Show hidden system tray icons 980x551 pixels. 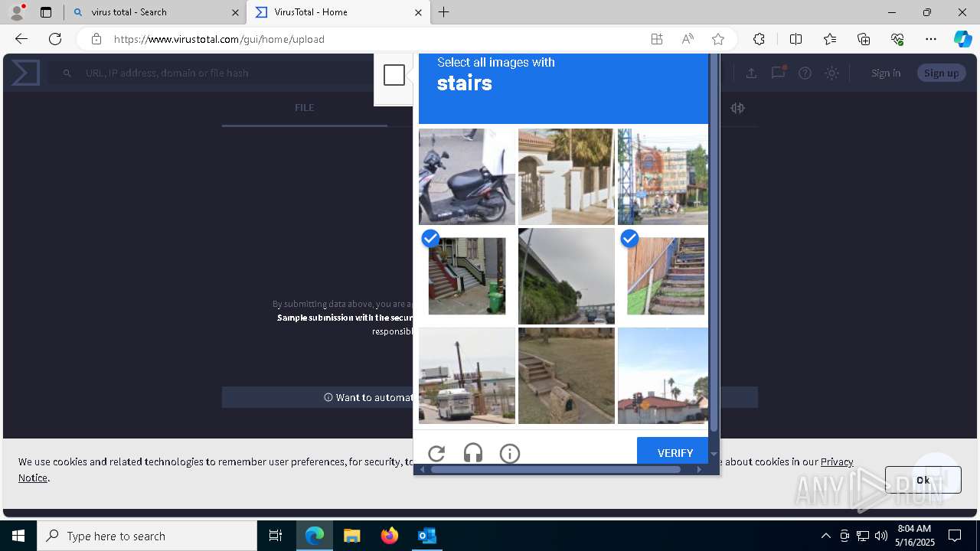825,536
